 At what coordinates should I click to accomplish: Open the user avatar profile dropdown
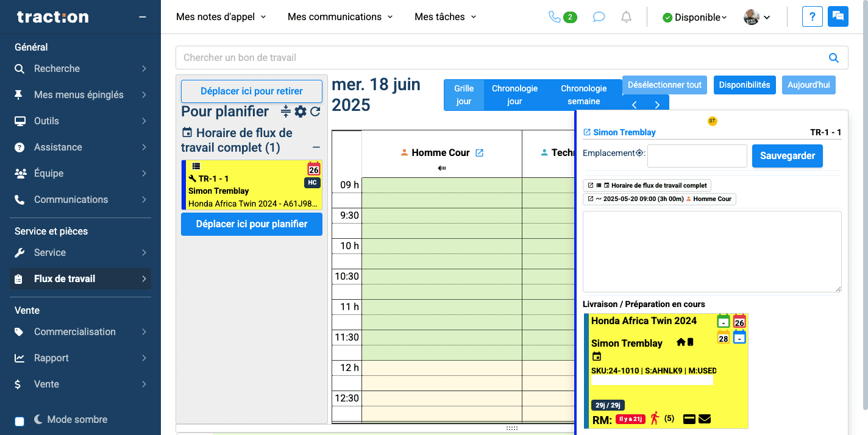[x=757, y=17]
